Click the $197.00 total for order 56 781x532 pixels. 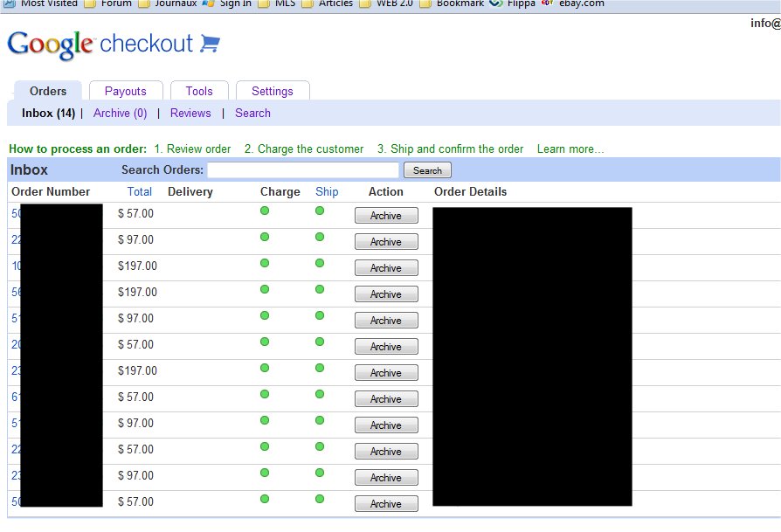click(137, 293)
